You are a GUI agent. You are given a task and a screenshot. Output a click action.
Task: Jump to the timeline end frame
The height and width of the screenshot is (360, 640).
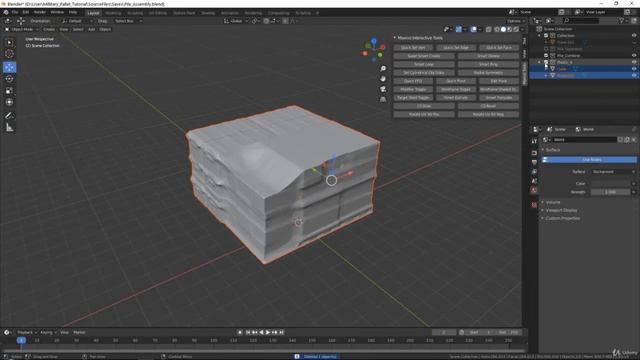(x=282, y=333)
